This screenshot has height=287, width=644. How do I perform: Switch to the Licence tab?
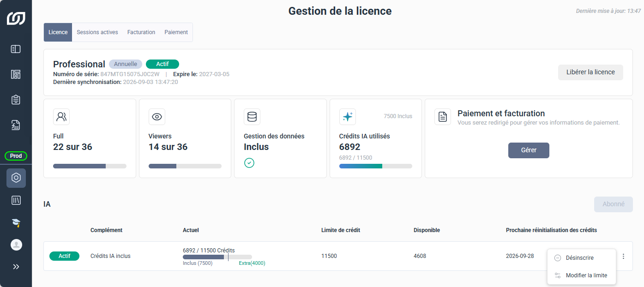(58, 32)
